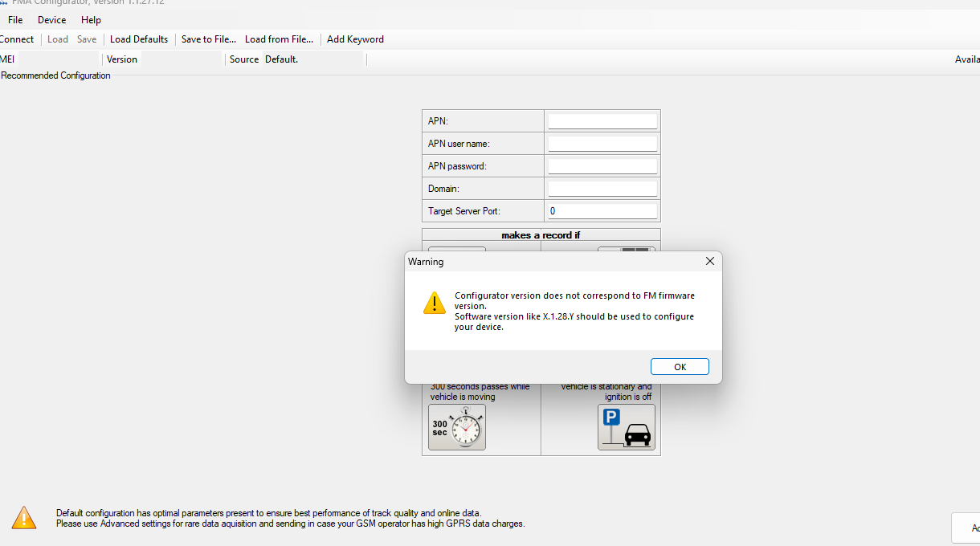Click the yellow warning icon in dialog
This screenshot has height=546, width=980.
435,303
